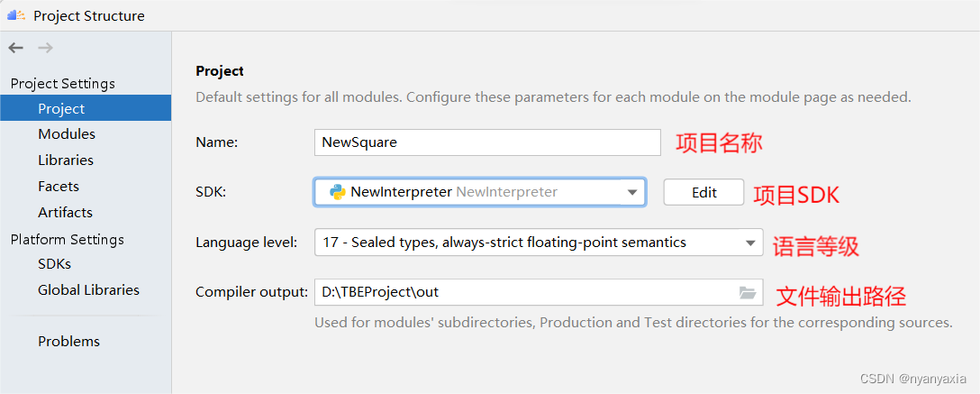This screenshot has width=980, height=394.
Task: Open Artifacts settings
Action: point(65,212)
